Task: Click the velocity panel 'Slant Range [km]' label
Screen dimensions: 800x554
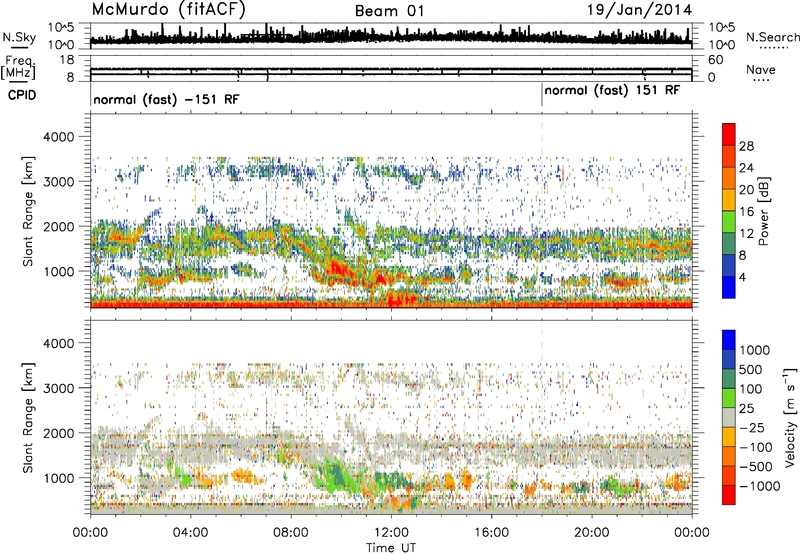Action: point(28,418)
